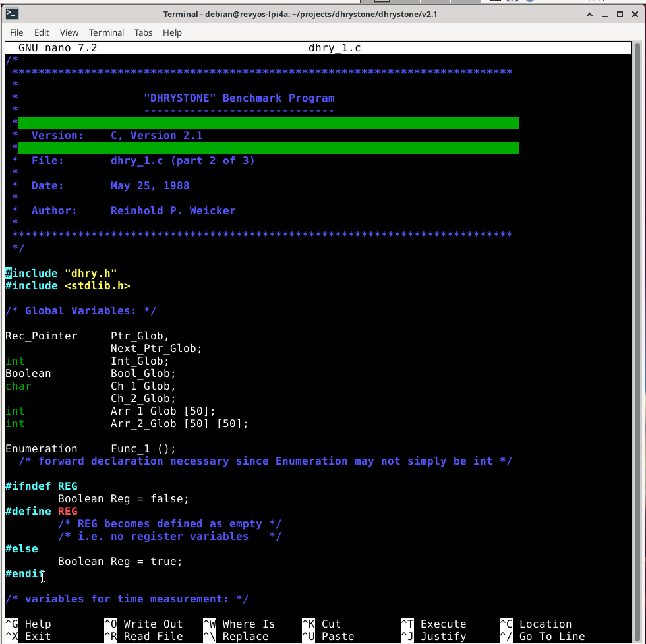Open the Edit menu
646x644 pixels.
click(42, 32)
